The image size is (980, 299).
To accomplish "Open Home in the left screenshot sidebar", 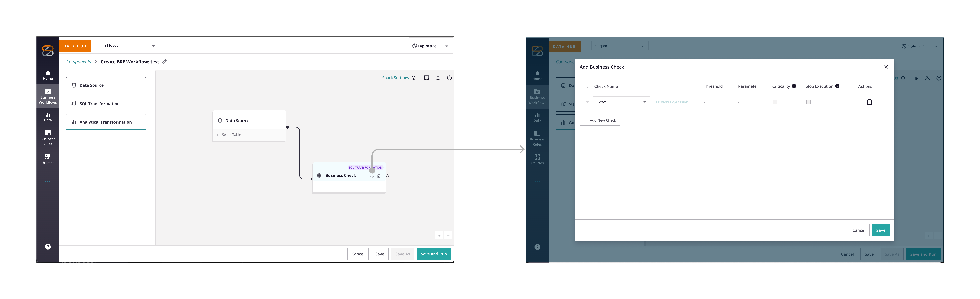I will click(48, 75).
